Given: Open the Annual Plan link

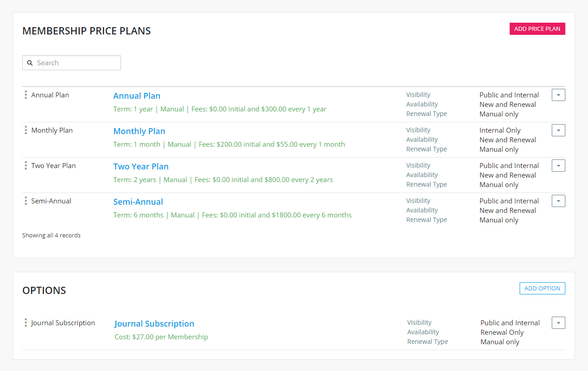Looking at the screenshot, I should coord(137,96).
